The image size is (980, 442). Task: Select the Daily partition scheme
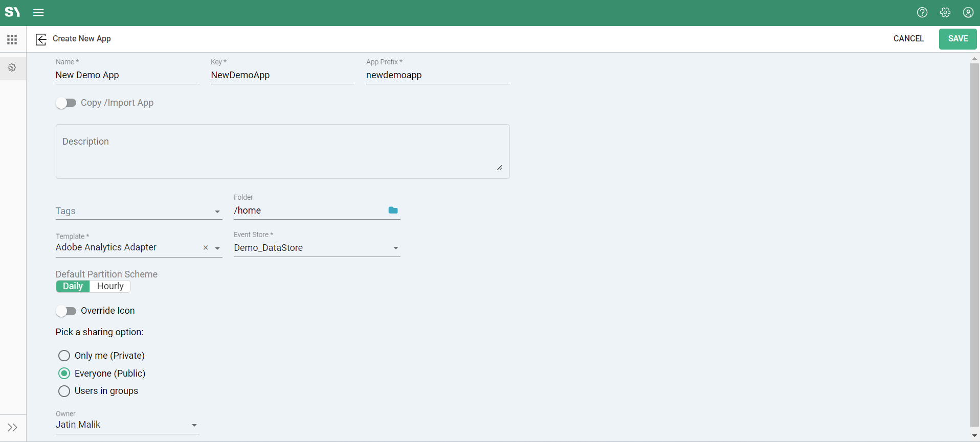point(73,286)
